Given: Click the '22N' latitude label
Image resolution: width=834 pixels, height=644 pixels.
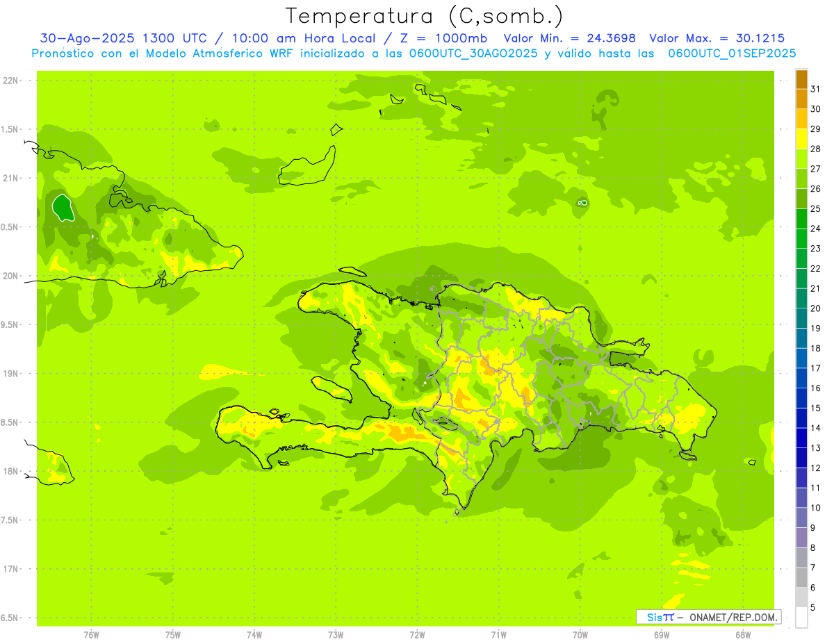Looking at the screenshot, I should pyautogui.click(x=11, y=81).
